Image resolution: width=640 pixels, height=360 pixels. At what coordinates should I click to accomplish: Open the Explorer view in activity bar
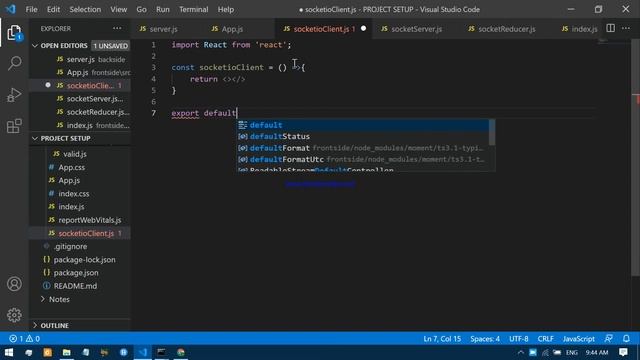coord(14,33)
